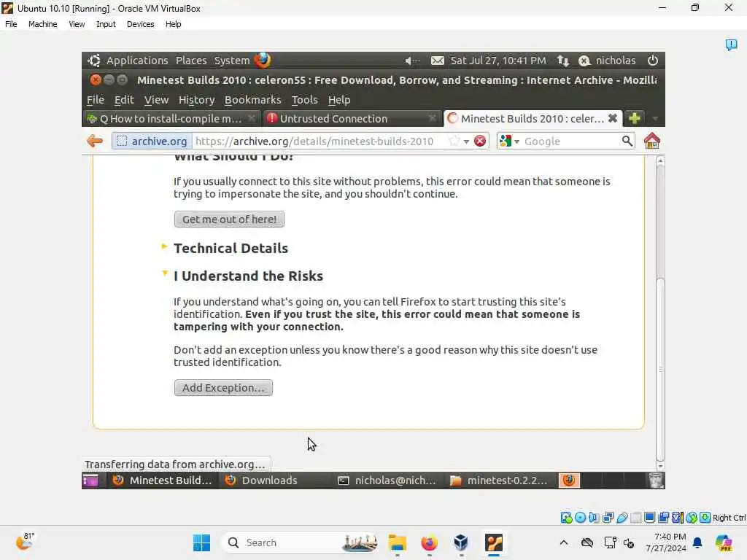The width and height of the screenshot is (747, 560).
Task: Click the scrollbar up arrow
Action: pyautogui.click(x=660, y=161)
